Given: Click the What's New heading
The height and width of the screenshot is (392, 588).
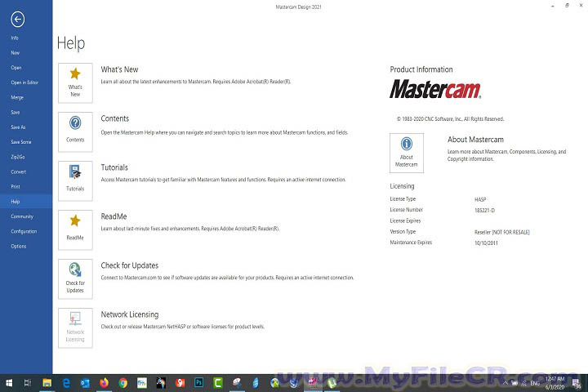Looking at the screenshot, I should (x=119, y=69).
